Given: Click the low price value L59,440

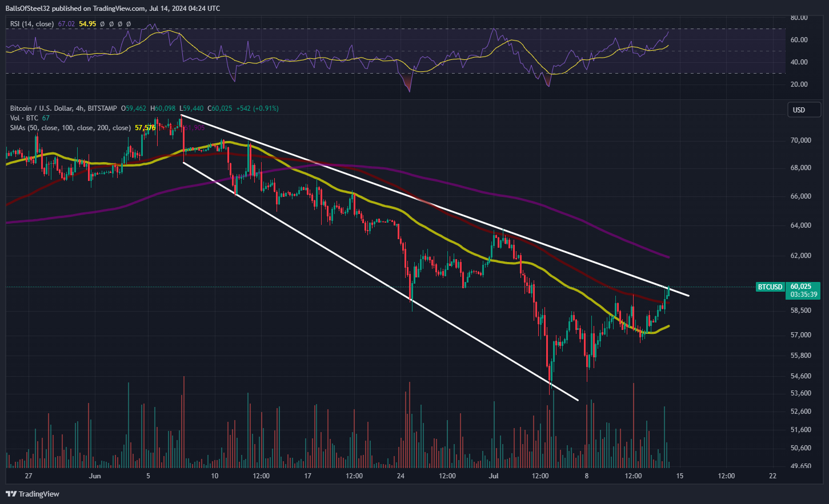Looking at the screenshot, I should point(191,108).
